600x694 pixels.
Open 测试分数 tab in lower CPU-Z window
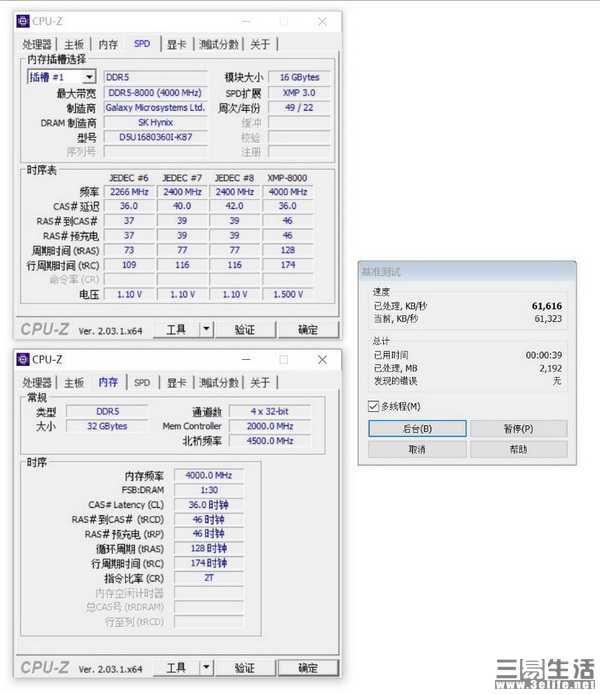(x=218, y=382)
